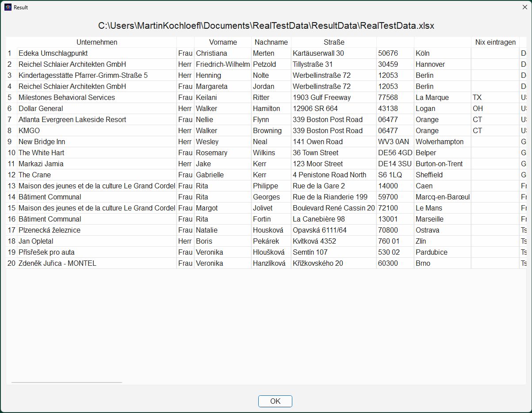Click last name Jolivet
532x413 pixels.
tap(271, 208)
